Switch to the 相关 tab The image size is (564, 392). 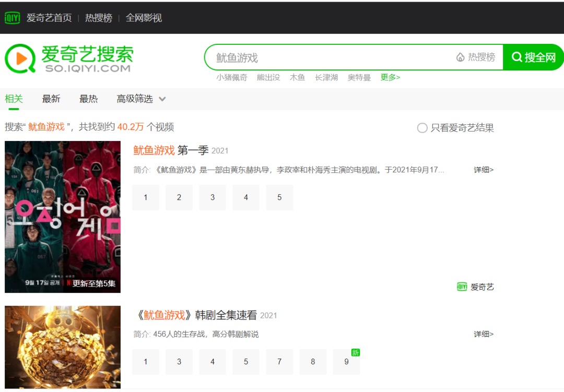coord(14,99)
